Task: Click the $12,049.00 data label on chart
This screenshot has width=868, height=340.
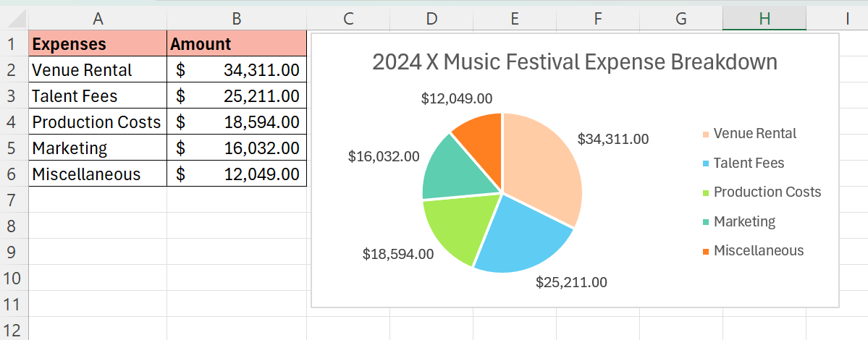Action: coord(456,98)
